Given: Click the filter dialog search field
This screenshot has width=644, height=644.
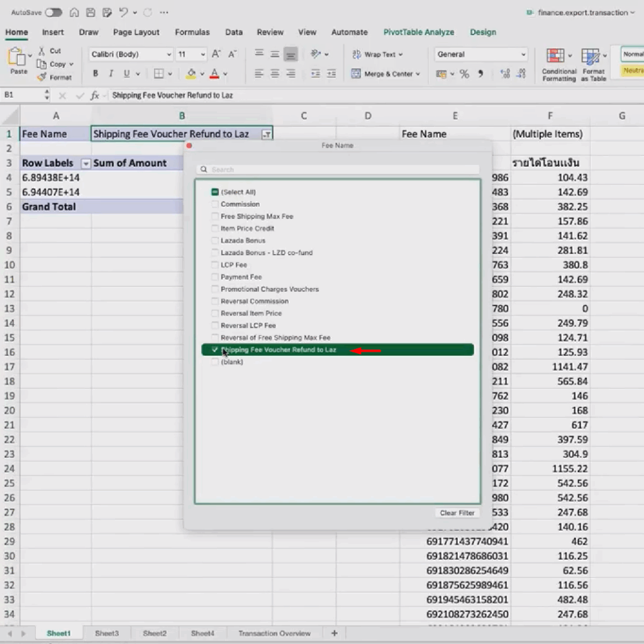Looking at the screenshot, I should (338, 169).
